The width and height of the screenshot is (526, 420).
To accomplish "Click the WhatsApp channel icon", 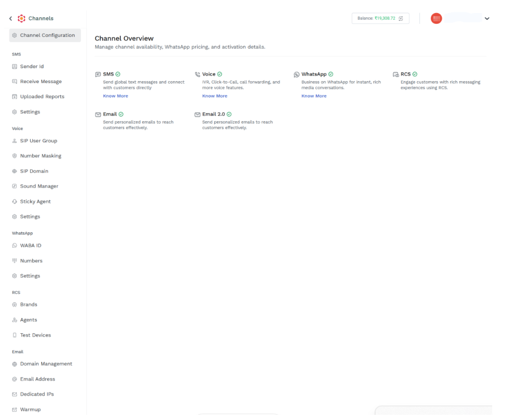I will click(x=297, y=74).
